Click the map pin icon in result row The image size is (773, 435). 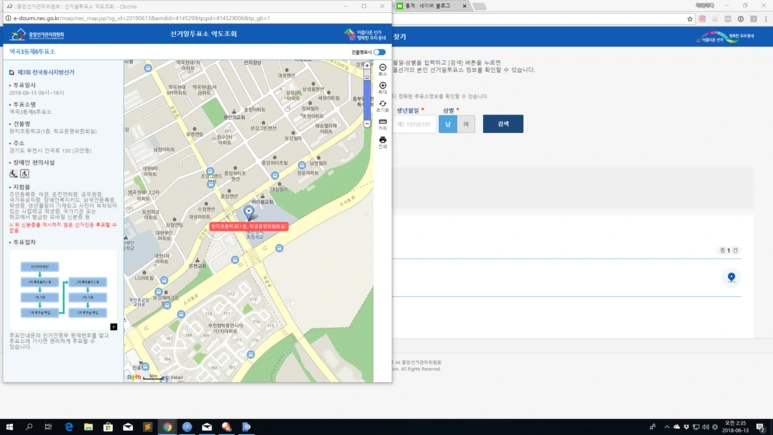[x=731, y=277]
